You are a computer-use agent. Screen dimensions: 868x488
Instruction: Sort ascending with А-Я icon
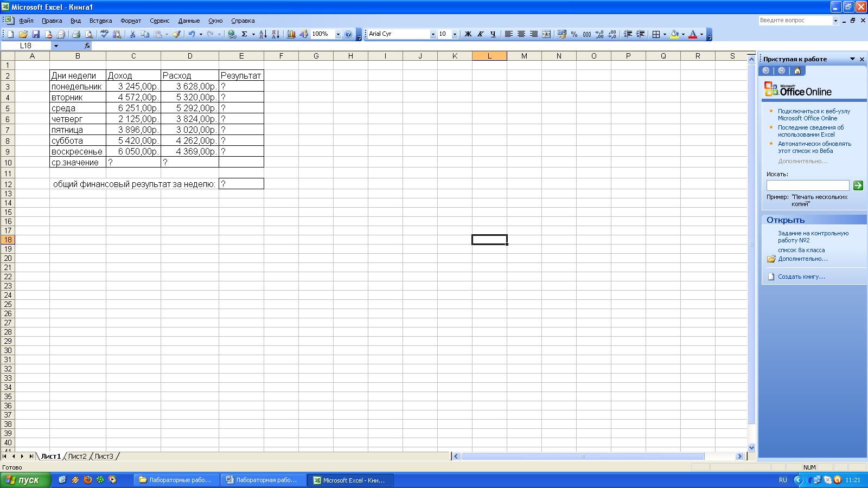263,34
